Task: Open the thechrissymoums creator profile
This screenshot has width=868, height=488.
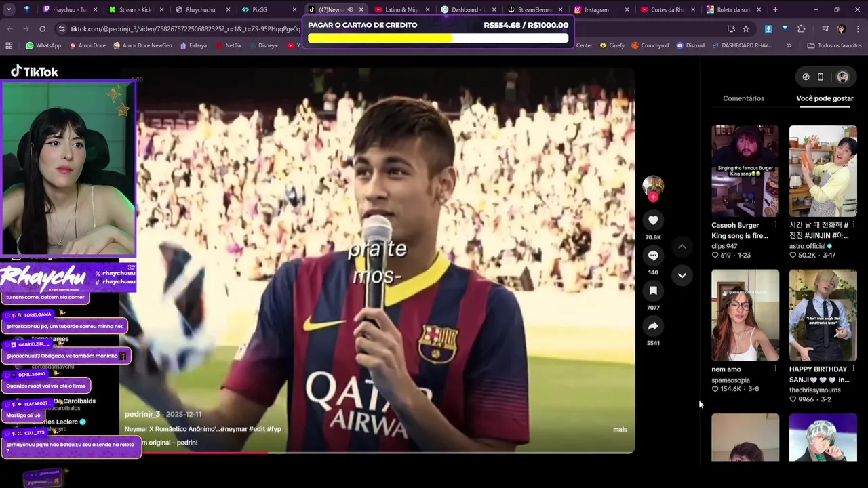Action: 814,390
